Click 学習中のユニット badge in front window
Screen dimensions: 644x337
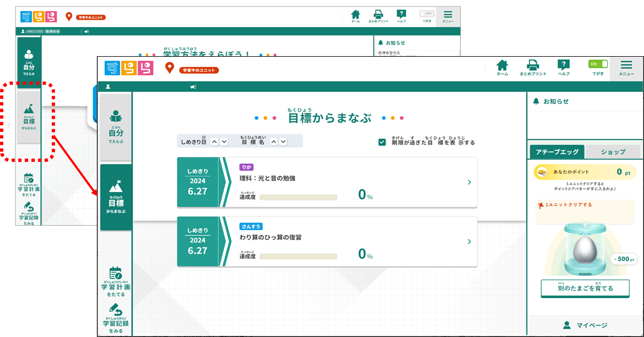199,70
